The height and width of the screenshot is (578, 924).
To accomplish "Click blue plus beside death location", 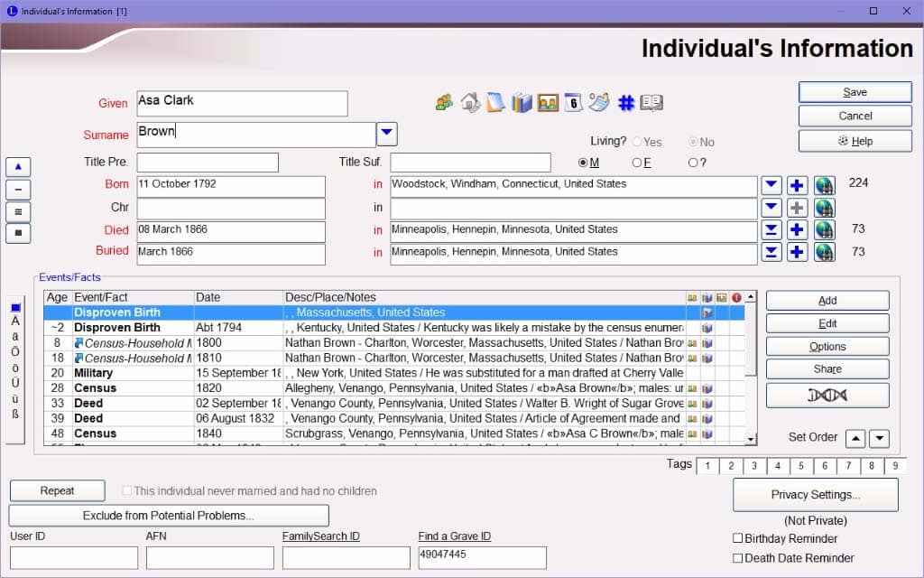I will click(797, 230).
